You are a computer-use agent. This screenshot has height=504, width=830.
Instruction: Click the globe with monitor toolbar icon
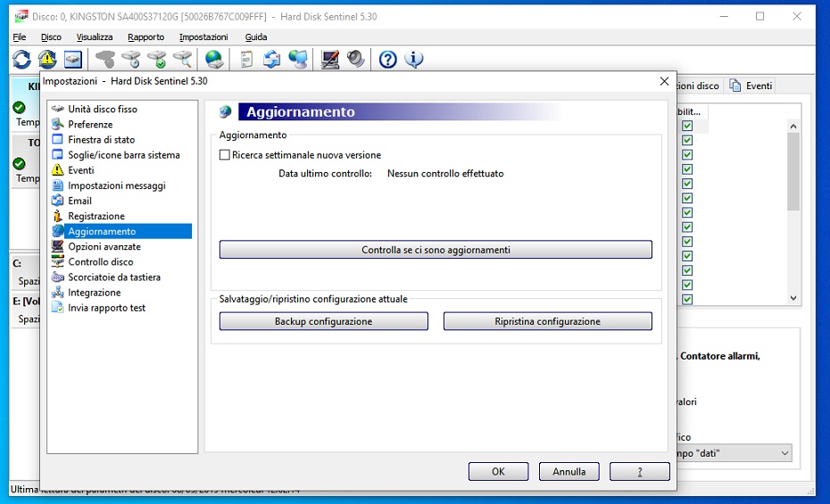298,59
